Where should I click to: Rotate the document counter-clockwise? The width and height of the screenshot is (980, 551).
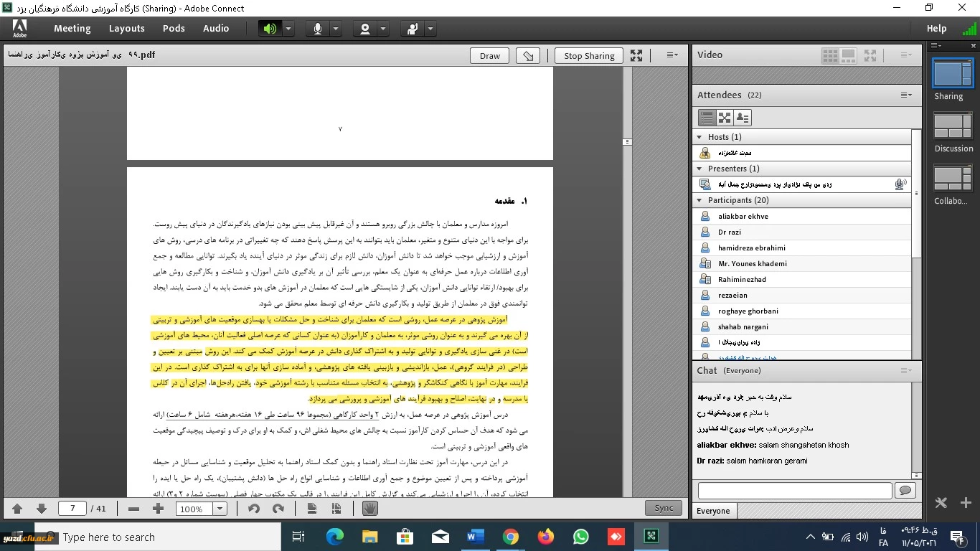click(253, 509)
